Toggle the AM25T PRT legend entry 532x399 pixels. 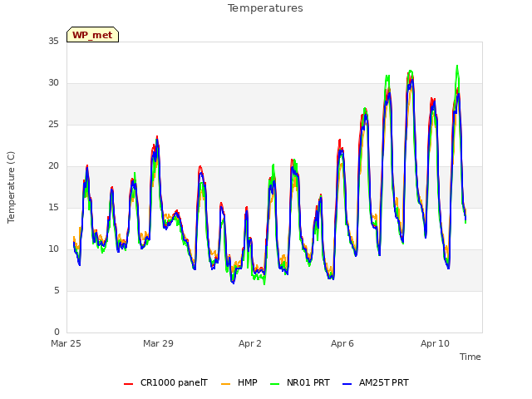(375, 382)
